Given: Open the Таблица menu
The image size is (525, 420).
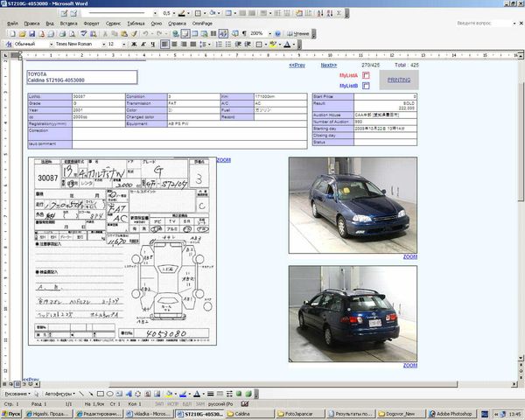Looking at the screenshot, I should point(136,24).
